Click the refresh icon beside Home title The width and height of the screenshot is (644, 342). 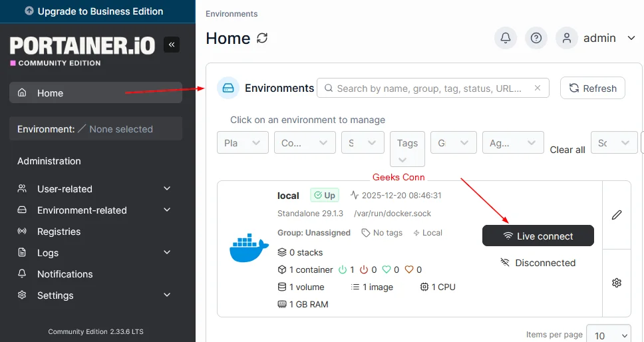(x=262, y=39)
